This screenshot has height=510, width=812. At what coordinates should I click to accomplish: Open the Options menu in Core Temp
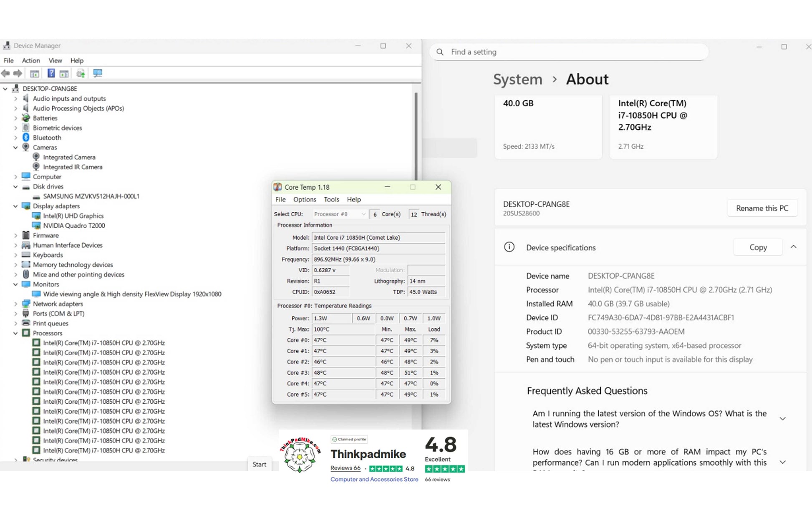[x=305, y=199]
